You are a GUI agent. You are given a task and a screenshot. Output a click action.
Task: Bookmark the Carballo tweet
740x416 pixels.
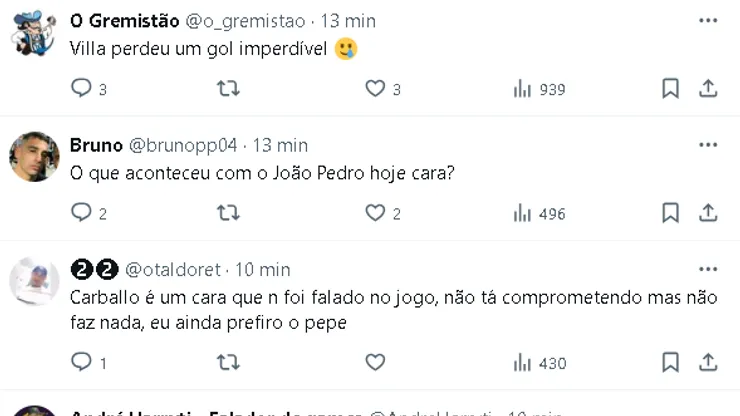pyautogui.click(x=670, y=362)
